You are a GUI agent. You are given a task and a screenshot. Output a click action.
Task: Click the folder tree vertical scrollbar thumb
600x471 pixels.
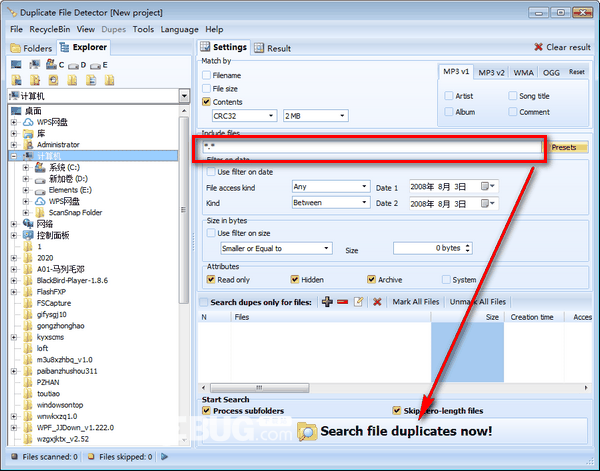184,210
